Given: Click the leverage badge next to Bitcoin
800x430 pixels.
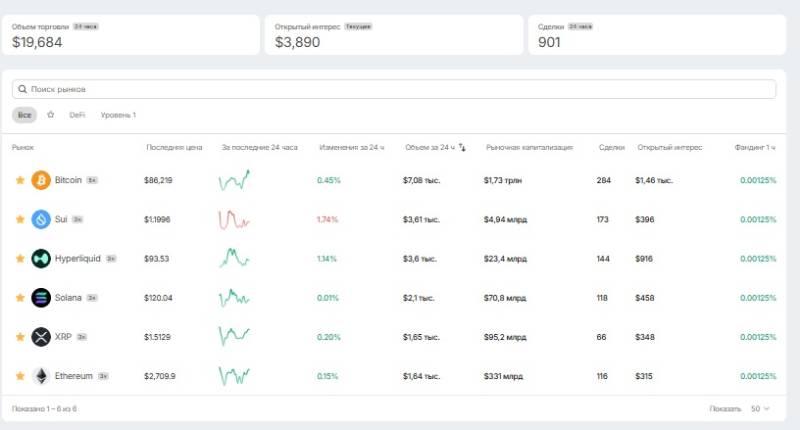Looking at the screenshot, I should tap(92, 181).
